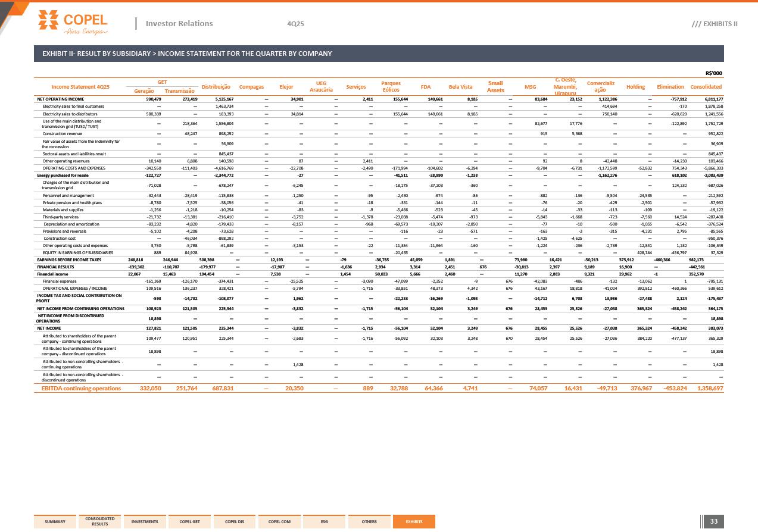The width and height of the screenshot is (758, 532).
Task: Click the Holding column header
Action: click(635, 87)
